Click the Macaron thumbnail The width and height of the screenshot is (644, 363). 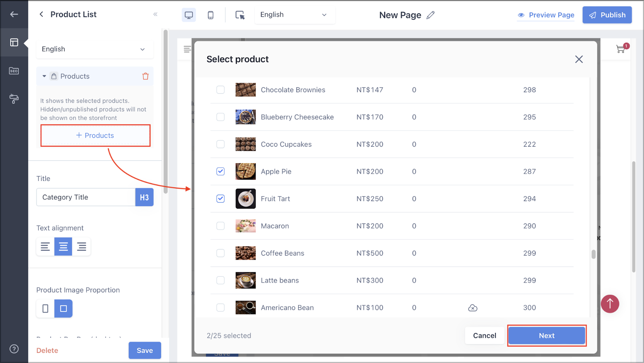(x=246, y=226)
